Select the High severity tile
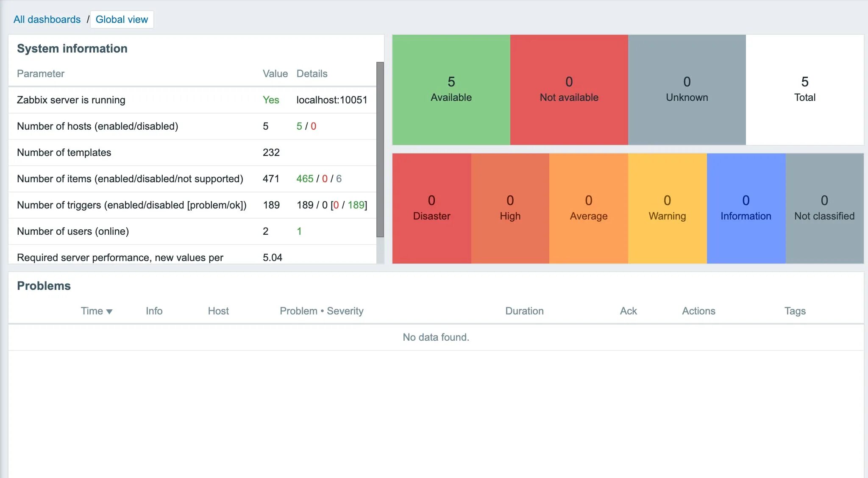 pyautogui.click(x=510, y=208)
